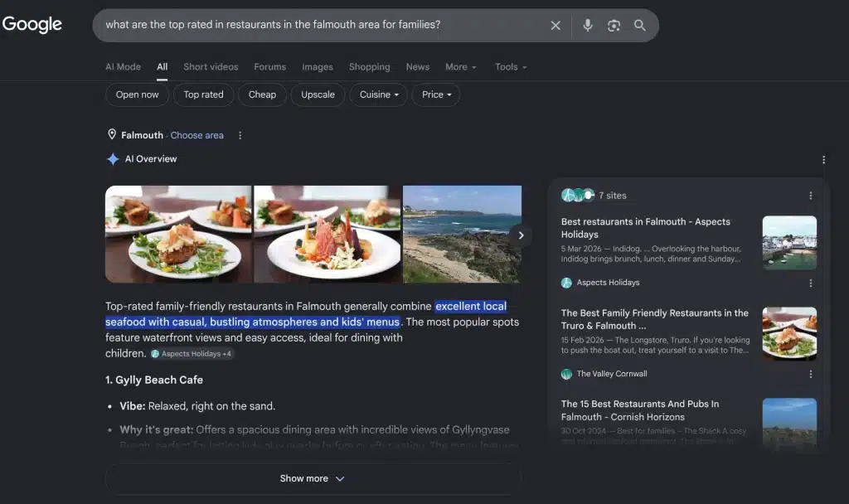Open Best restaurants in Falmouth - Aspects Holidays link

[x=645, y=228]
